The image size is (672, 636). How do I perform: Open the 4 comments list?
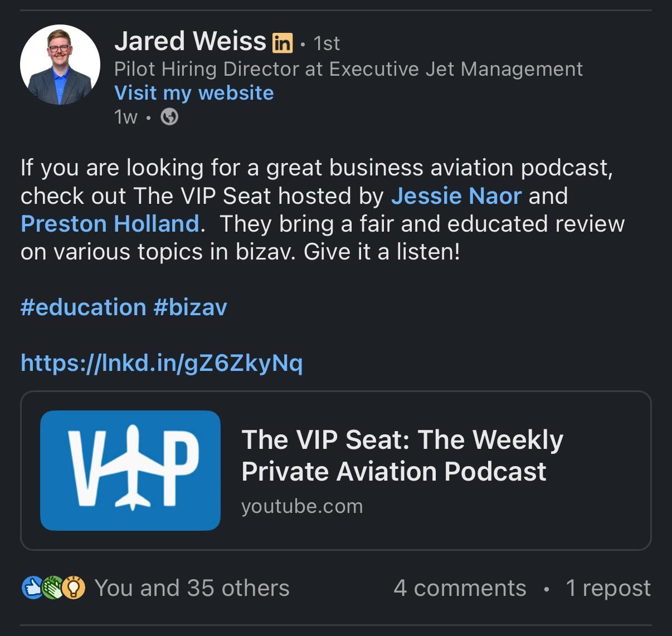point(460,588)
